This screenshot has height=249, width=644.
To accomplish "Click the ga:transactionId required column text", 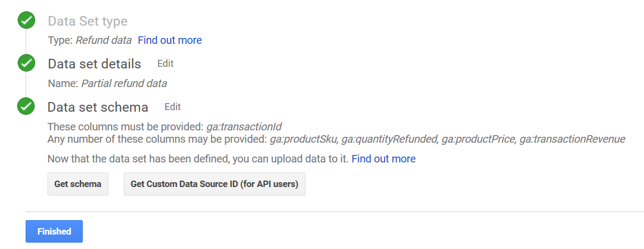I will pyautogui.click(x=244, y=127).
